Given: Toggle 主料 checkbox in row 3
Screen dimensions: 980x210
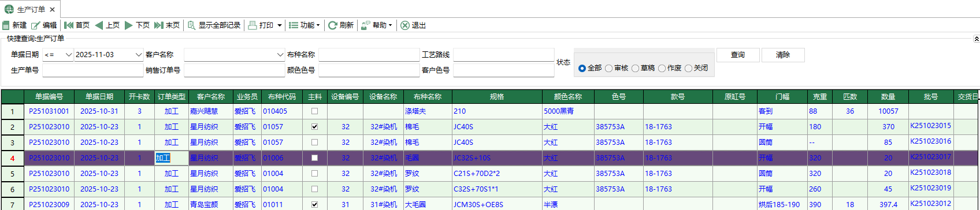Looking at the screenshot, I should (314, 142).
